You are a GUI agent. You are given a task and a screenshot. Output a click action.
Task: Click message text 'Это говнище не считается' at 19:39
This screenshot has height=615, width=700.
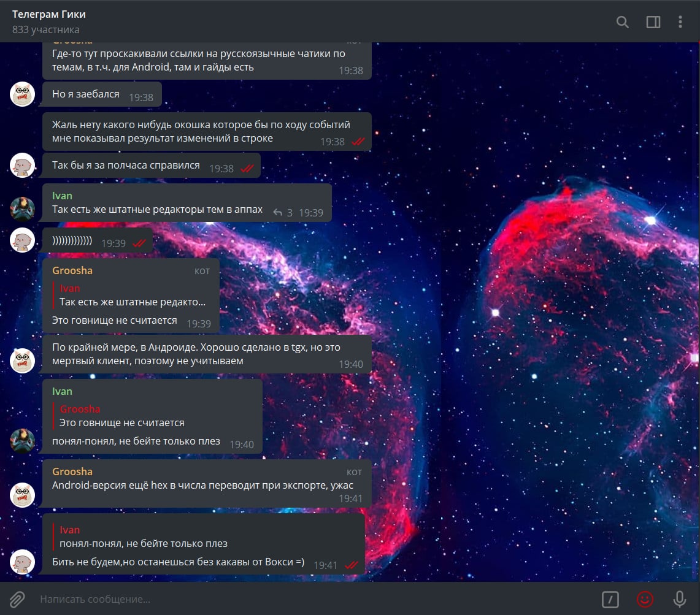coord(114,320)
